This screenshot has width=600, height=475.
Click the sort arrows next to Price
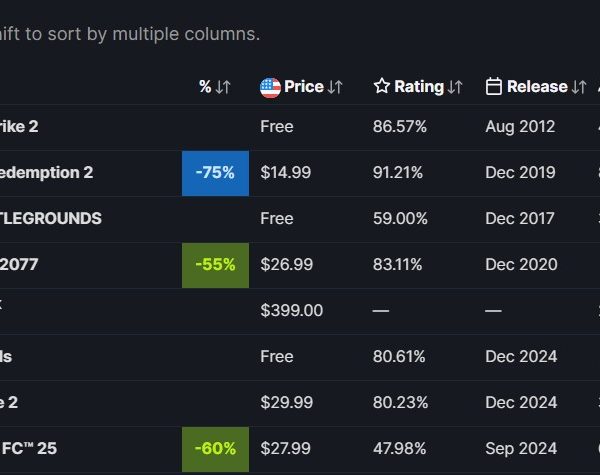pyautogui.click(x=335, y=87)
